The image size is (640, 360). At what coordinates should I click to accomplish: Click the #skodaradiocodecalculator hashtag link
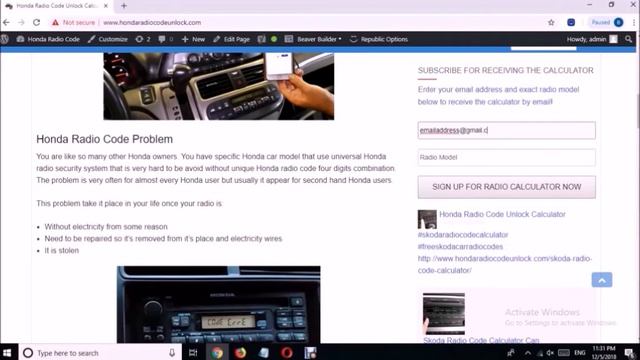(x=463, y=235)
